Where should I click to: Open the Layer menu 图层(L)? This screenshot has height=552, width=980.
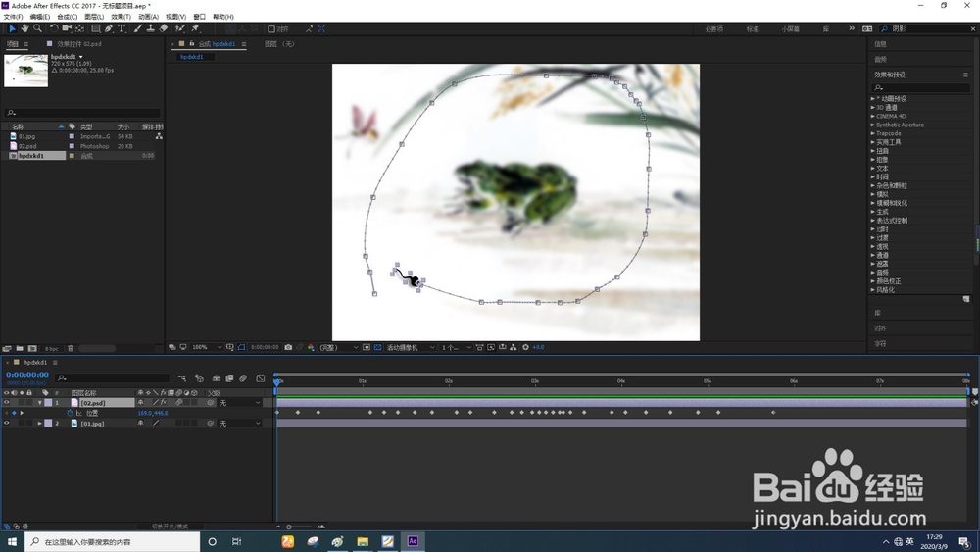coord(94,17)
